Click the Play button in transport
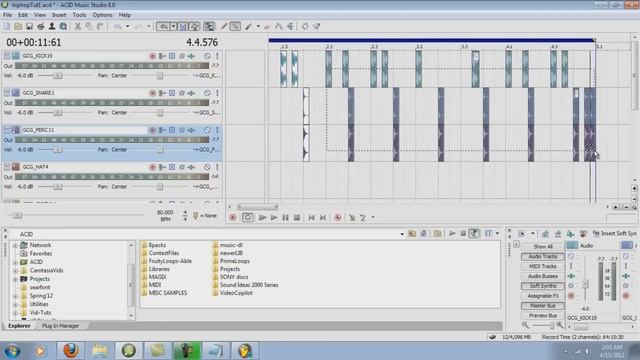 point(274,218)
